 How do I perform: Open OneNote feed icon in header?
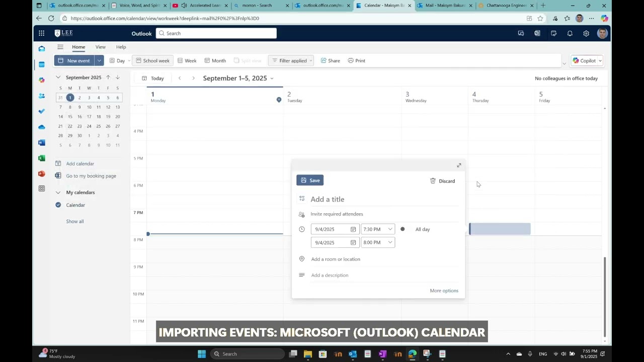click(537, 33)
